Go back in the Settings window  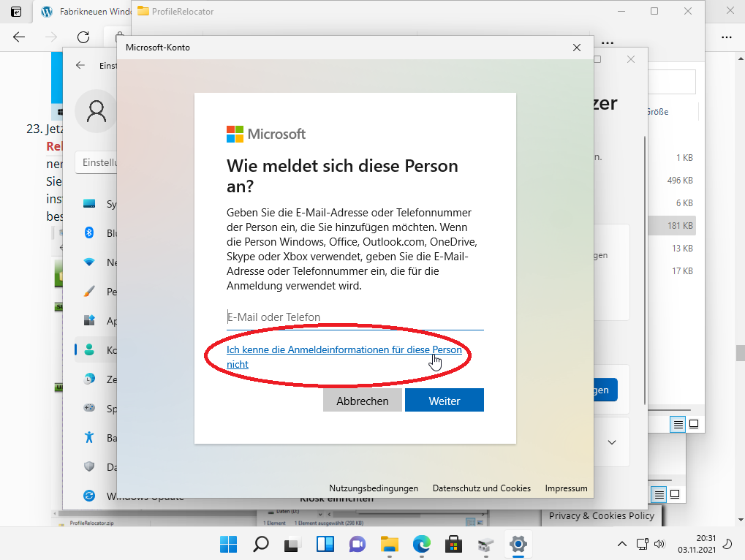[x=80, y=65]
